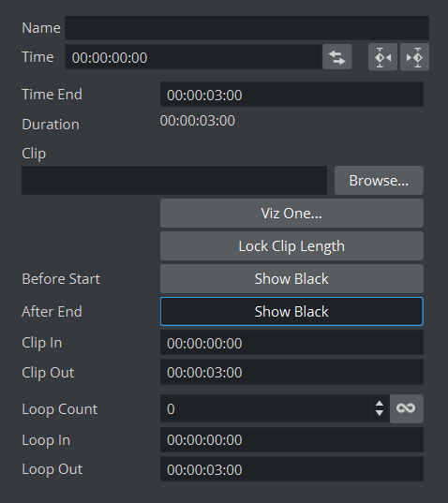The image size is (448, 503).
Task: Click the Name input field
Action: (246, 28)
